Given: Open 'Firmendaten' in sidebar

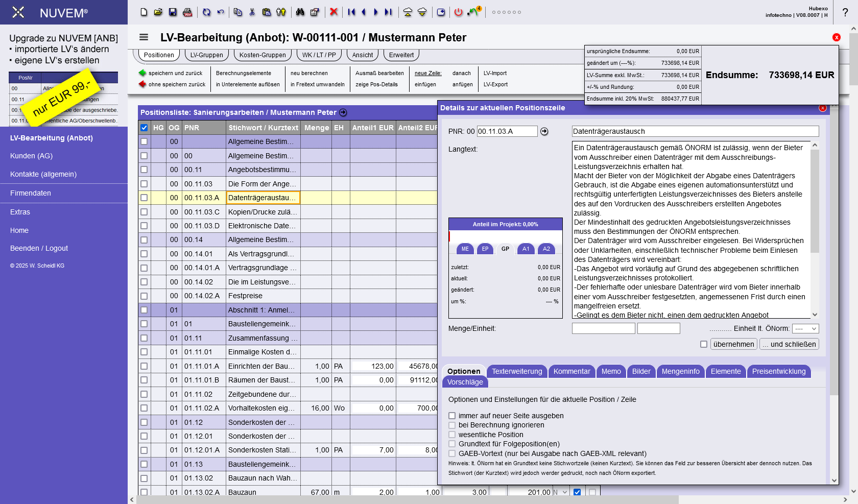Looking at the screenshot, I should pyautogui.click(x=31, y=193).
